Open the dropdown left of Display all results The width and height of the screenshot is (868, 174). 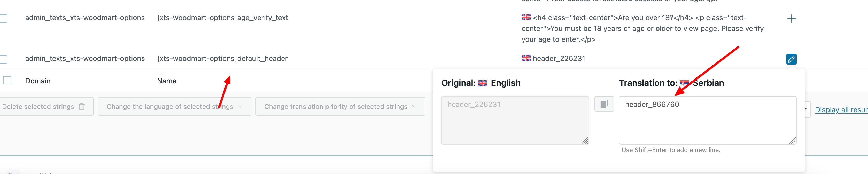[807, 109]
